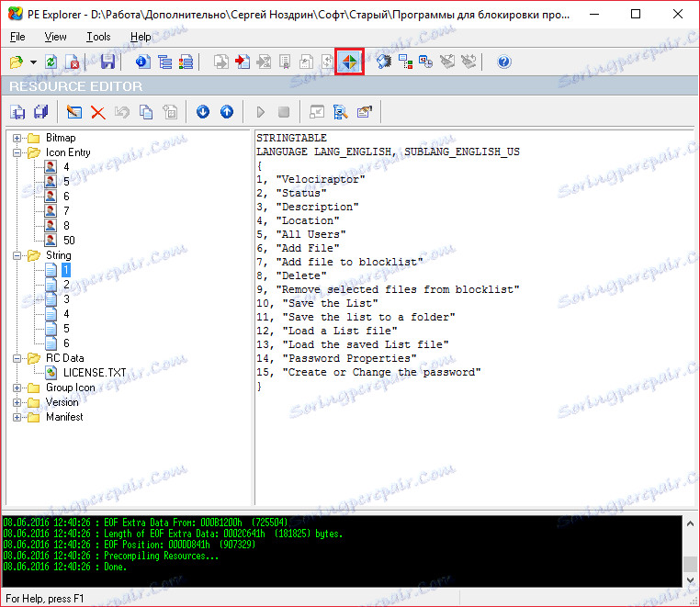Move resource up with blue up arrow

[227, 112]
